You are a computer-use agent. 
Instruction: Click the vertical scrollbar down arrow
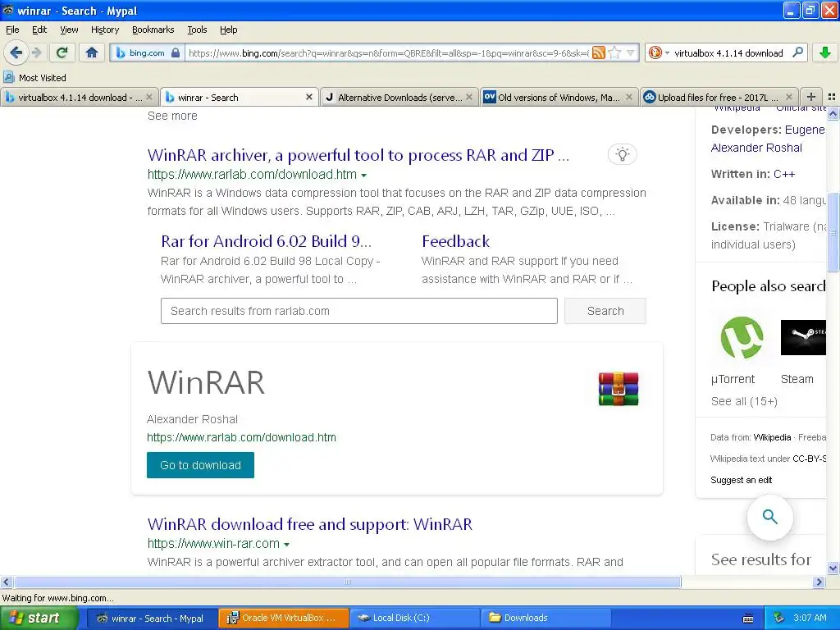tap(833, 568)
